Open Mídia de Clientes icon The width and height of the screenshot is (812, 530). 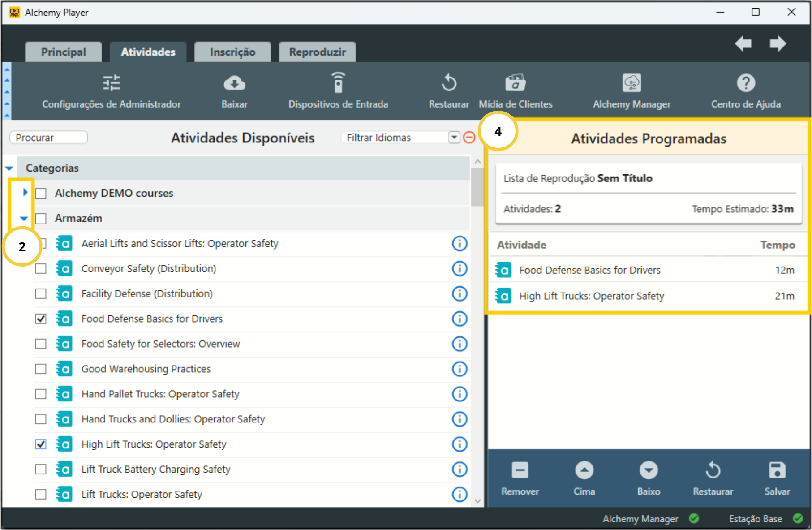pyautogui.click(x=515, y=83)
